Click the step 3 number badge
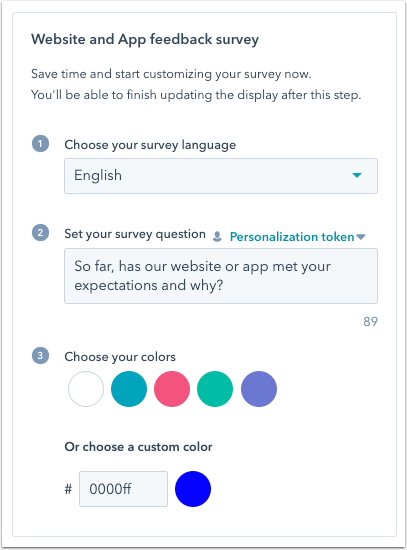Image resolution: width=407 pixels, height=550 pixels. [x=40, y=356]
